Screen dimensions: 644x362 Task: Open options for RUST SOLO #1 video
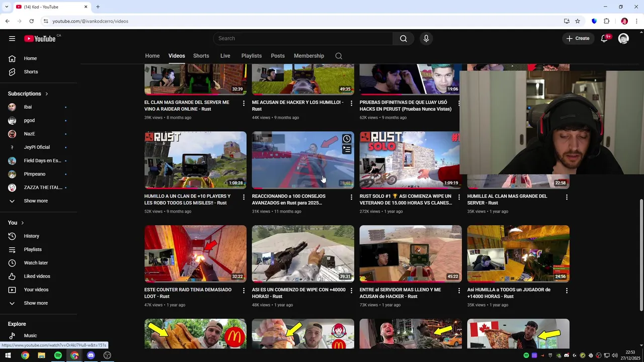(x=459, y=197)
